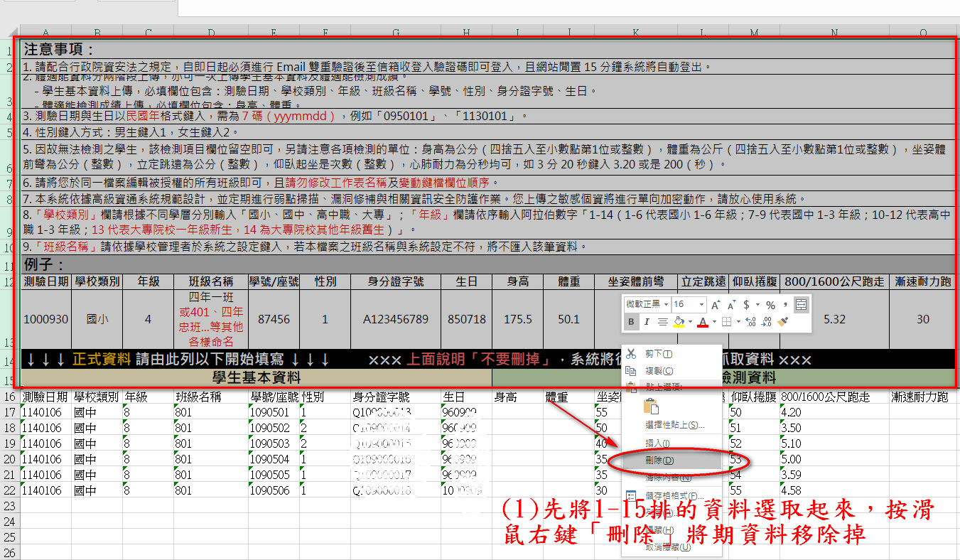960x560 pixels.
Task: Click the Copy icon in context menu
Action: click(630, 371)
